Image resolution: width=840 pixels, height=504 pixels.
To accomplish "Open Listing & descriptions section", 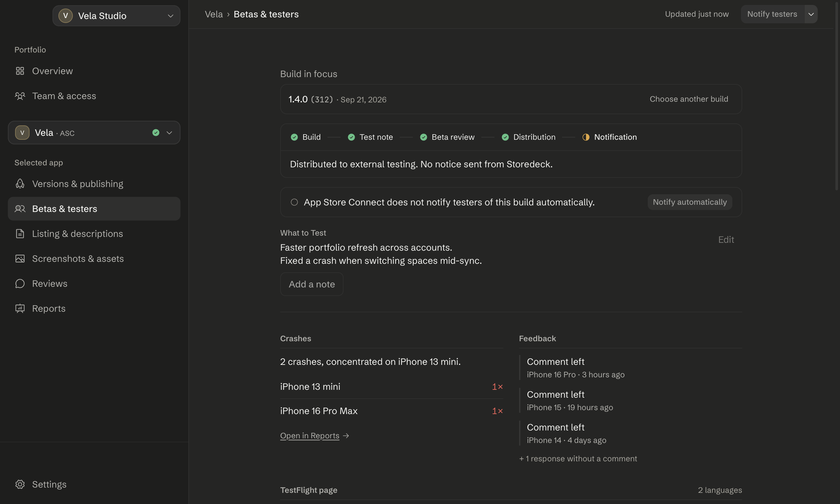I will point(94,234).
